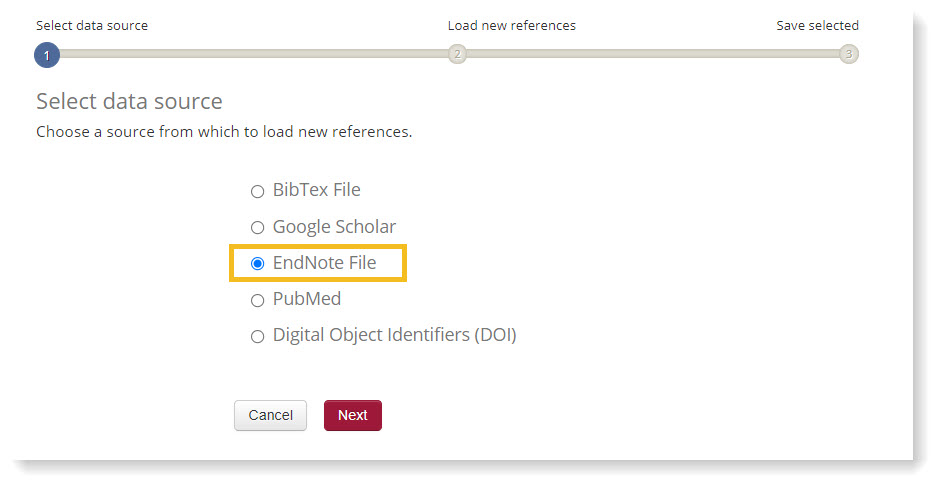Click the "BibTex File" option text

[316, 190]
